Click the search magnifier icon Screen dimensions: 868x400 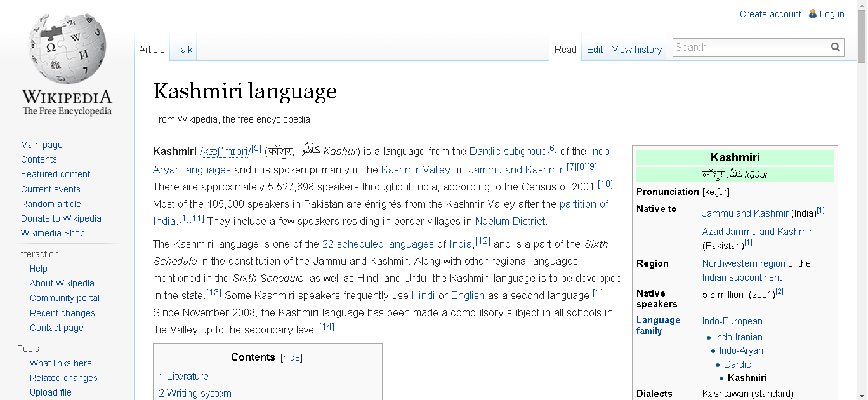(836, 47)
